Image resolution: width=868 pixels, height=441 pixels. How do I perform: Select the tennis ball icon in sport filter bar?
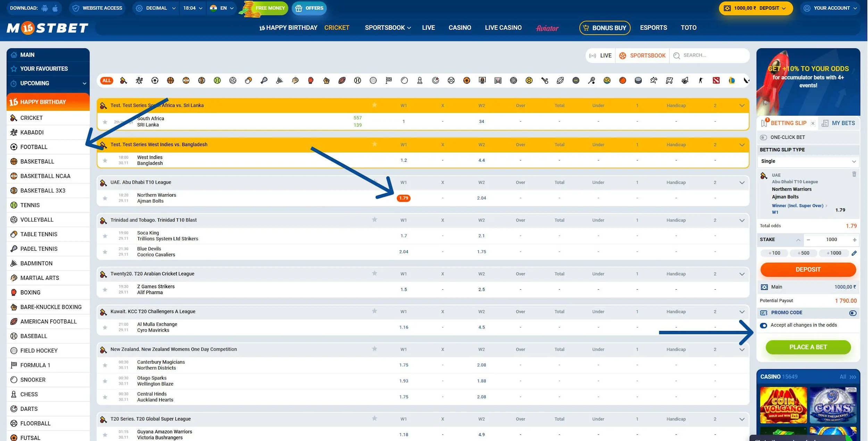[217, 81]
